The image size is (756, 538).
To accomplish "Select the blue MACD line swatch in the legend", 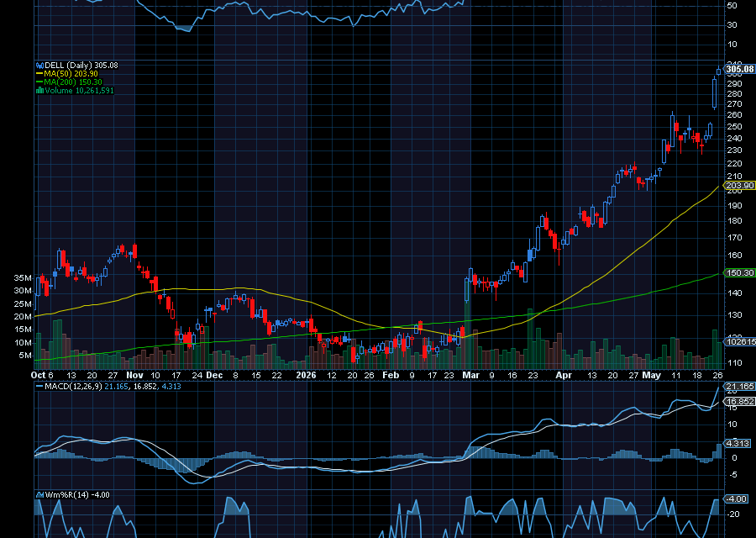I will (39, 387).
